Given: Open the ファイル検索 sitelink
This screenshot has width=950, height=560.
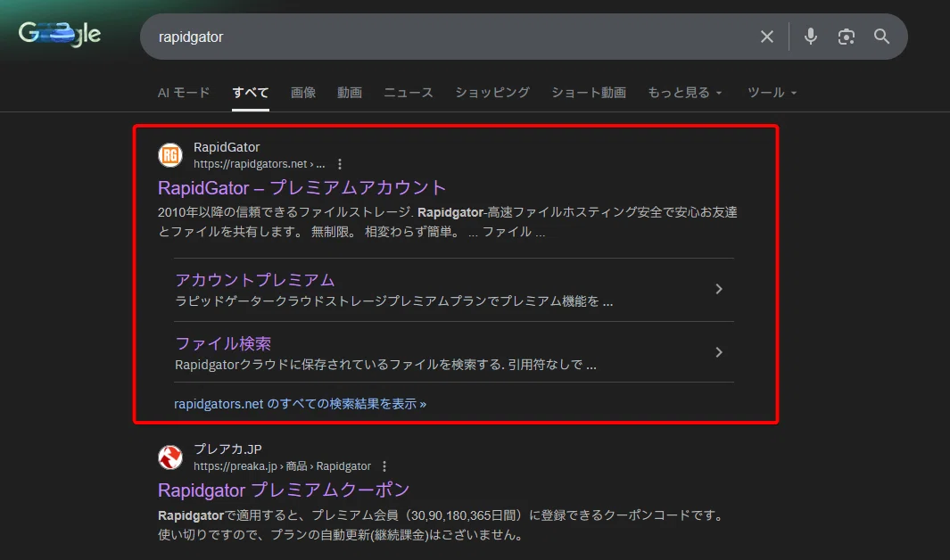Looking at the screenshot, I should (x=223, y=343).
